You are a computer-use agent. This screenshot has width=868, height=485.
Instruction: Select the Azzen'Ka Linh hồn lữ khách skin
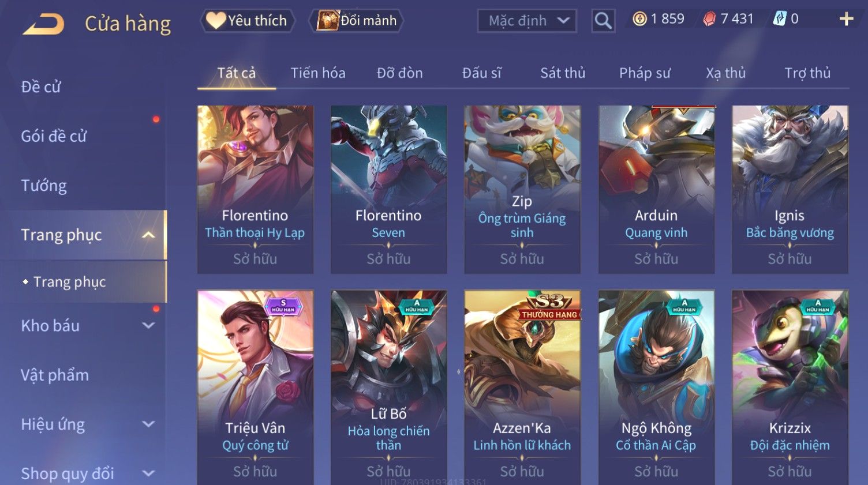(522, 388)
